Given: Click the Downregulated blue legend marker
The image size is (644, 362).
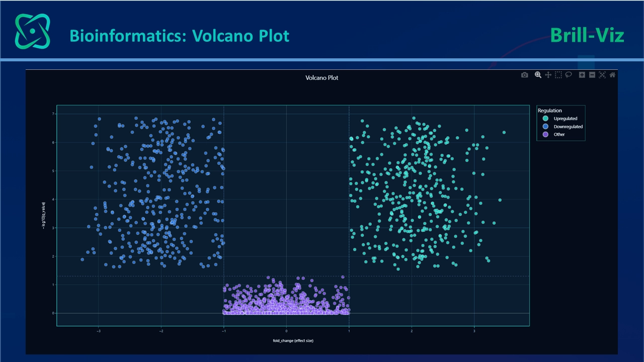Looking at the screenshot, I should point(545,127).
